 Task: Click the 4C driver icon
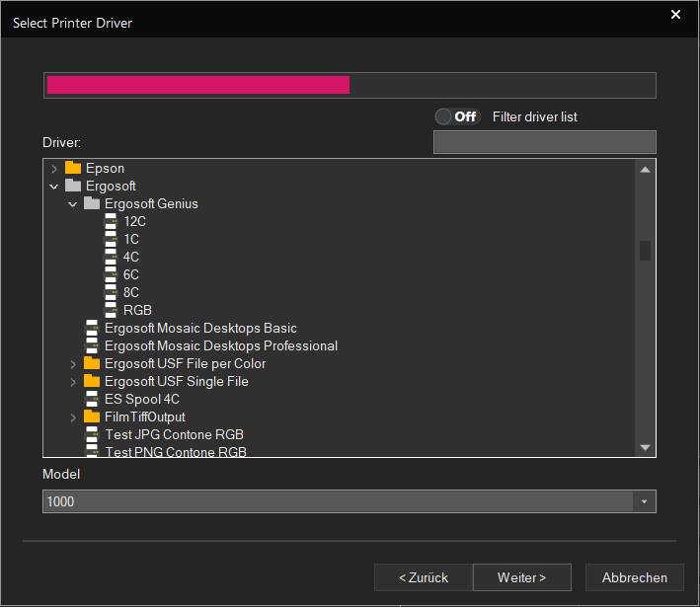tap(111, 257)
